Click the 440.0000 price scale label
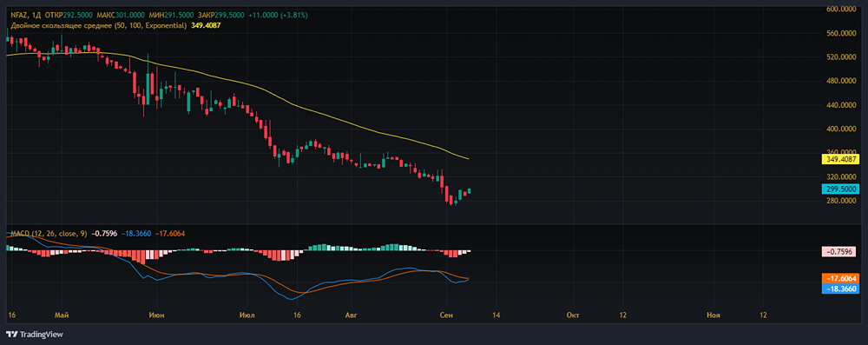Screen dimensions: 868x345 (842, 105)
